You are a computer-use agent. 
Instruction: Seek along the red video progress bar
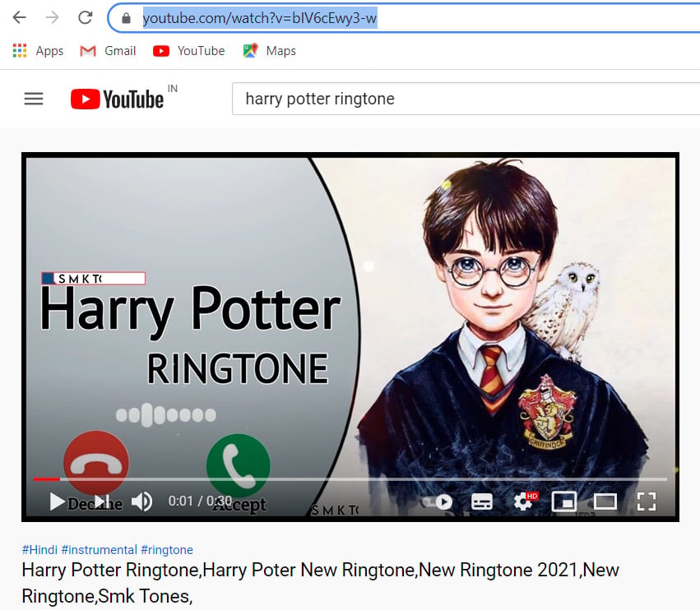pyautogui.click(x=350, y=479)
